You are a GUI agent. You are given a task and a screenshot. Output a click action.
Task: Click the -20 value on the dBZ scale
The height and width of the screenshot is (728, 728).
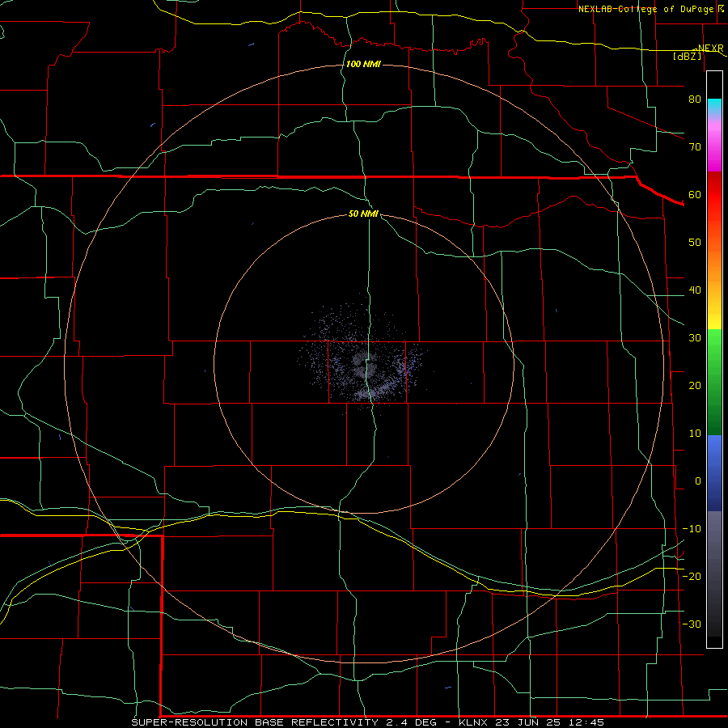click(x=692, y=576)
